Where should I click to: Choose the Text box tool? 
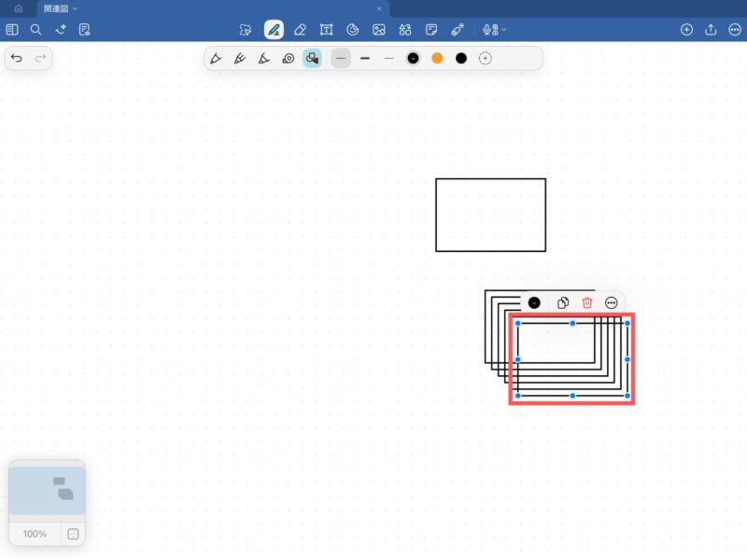click(x=327, y=30)
